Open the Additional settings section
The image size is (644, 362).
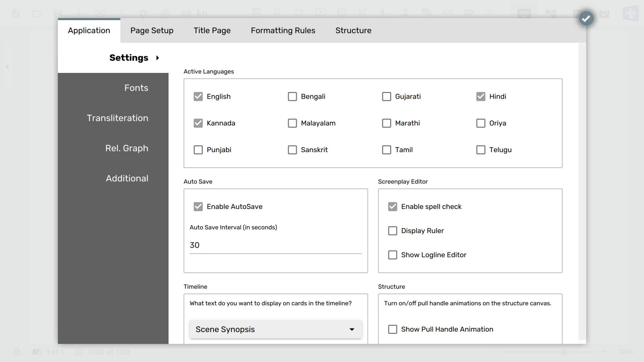(x=127, y=178)
